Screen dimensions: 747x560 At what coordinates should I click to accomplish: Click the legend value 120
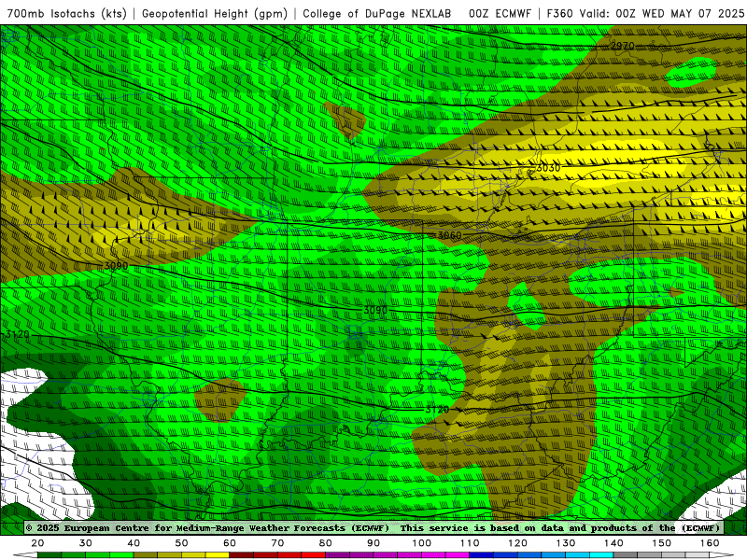click(517, 543)
